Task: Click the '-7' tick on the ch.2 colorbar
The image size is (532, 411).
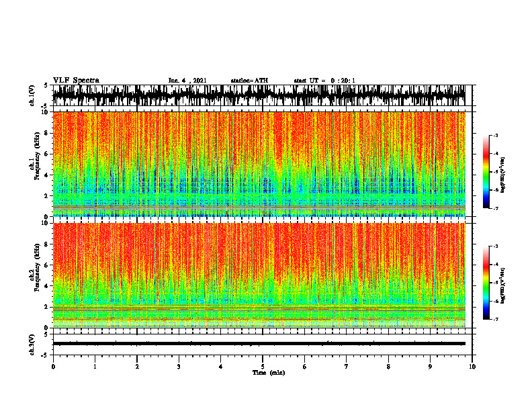Action: click(x=496, y=319)
